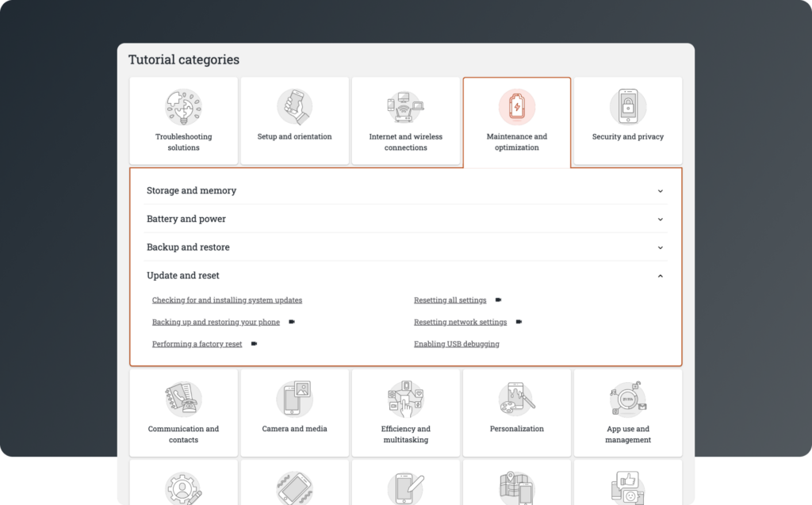Click the Maintenance and optimization battery icon

(x=517, y=107)
